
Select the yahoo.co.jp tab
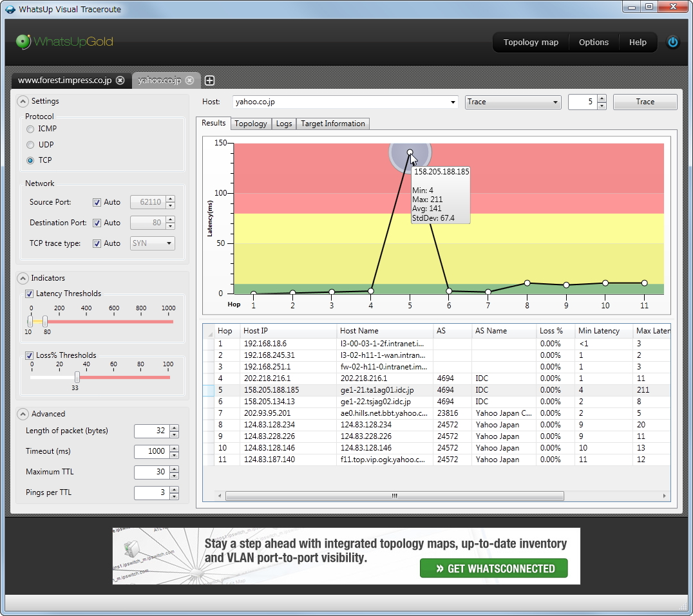click(x=160, y=80)
